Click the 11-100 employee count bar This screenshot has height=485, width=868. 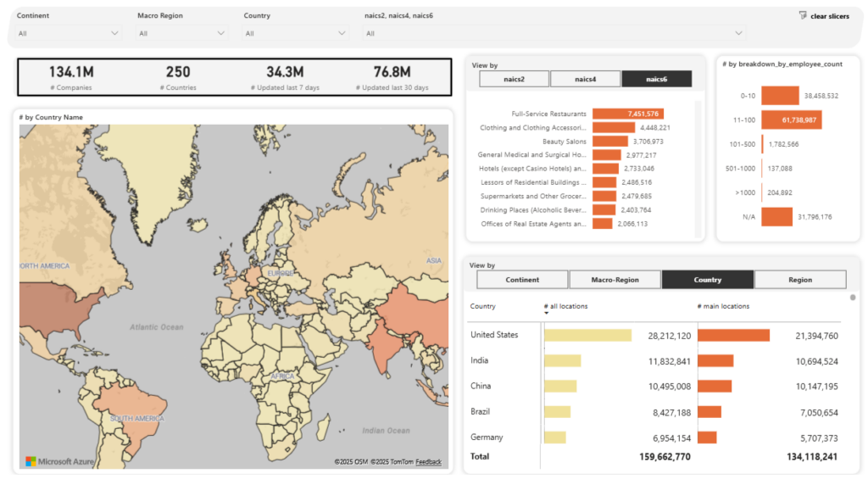791,120
